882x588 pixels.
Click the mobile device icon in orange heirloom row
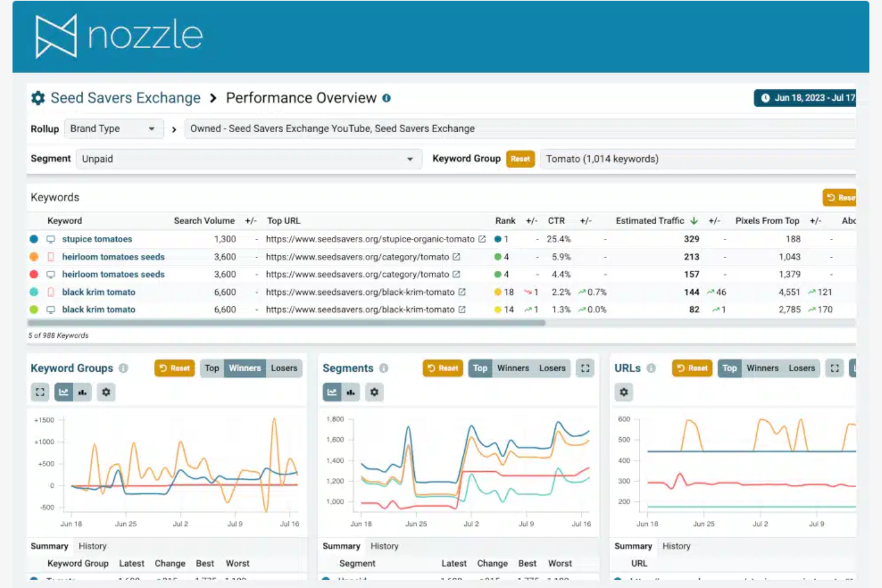tap(51, 257)
